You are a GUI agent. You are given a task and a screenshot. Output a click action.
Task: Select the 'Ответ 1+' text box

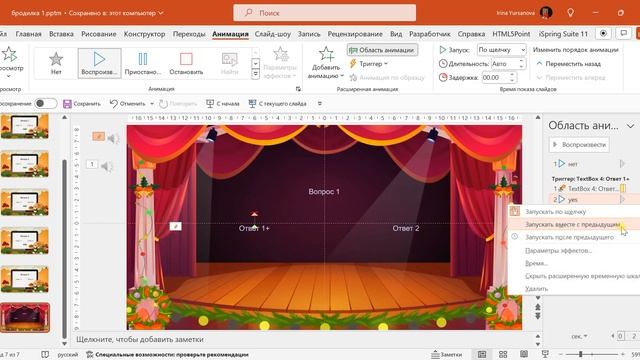[x=254, y=228]
